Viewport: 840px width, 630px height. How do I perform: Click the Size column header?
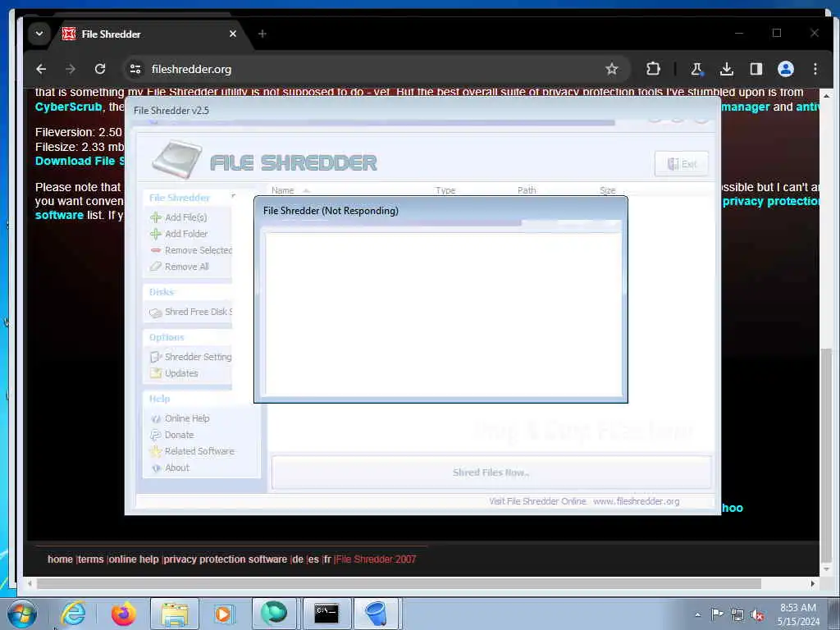point(608,190)
